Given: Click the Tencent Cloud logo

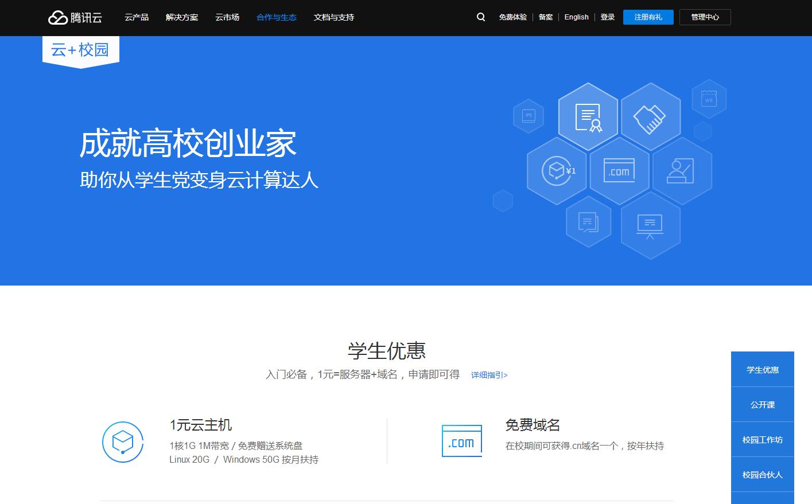Looking at the screenshot, I should pos(74,17).
